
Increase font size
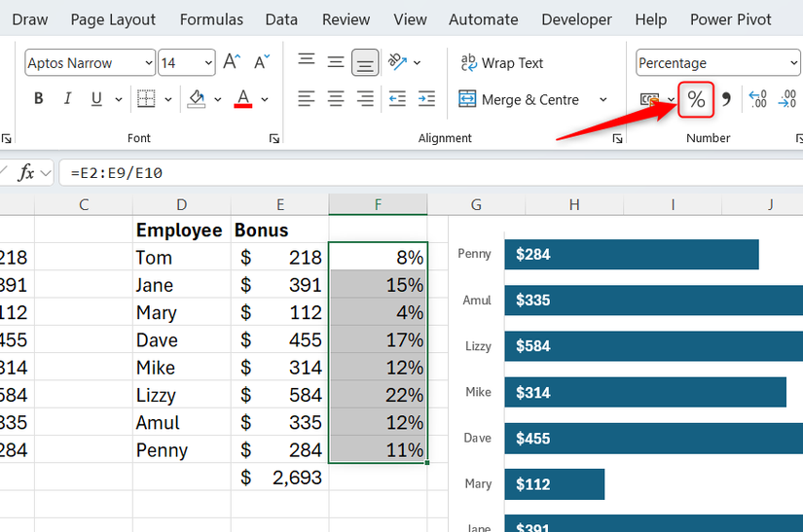click(232, 62)
